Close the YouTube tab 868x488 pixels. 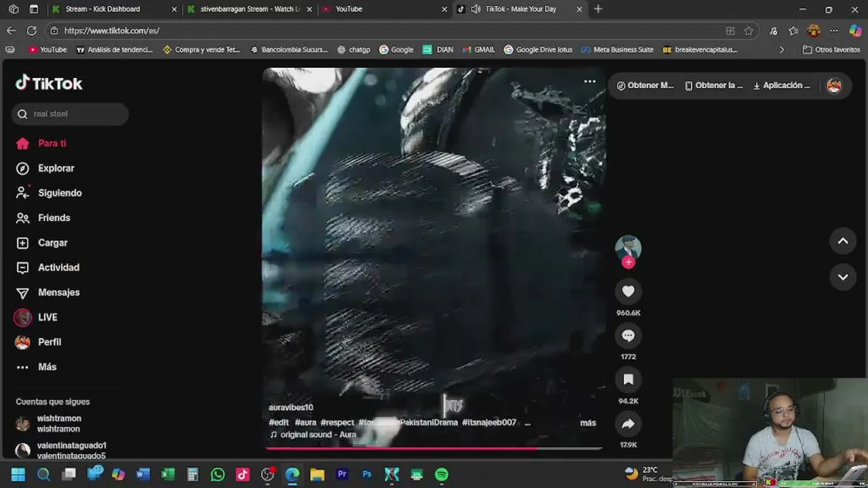coord(444,9)
